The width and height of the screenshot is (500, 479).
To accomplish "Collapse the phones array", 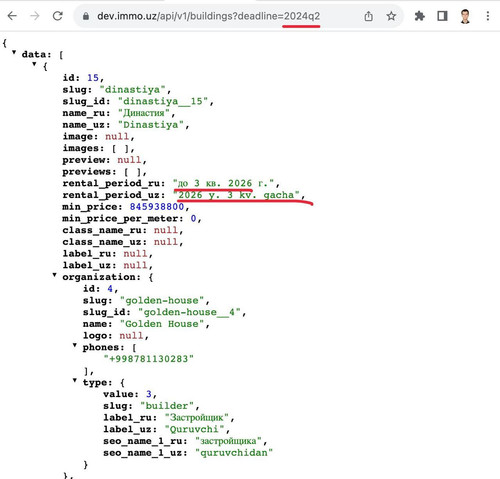I will point(75,345).
